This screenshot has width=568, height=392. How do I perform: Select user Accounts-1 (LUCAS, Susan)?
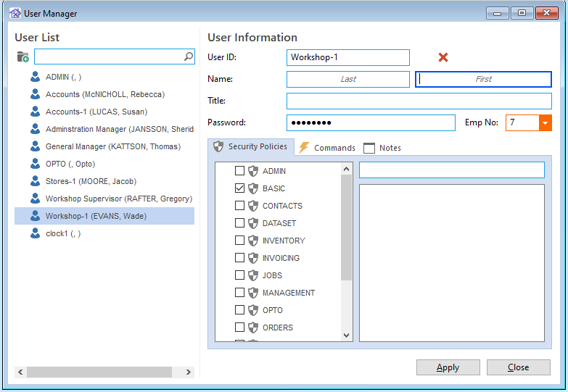point(96,112)
